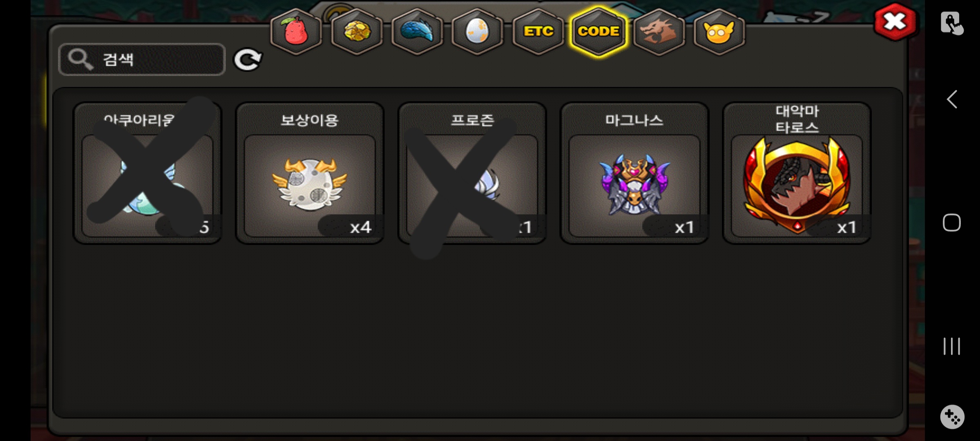Viewport: 980px width, 441px height.
Task: Select the 마그나스 helmet item
Action: (x=634, y=173)
